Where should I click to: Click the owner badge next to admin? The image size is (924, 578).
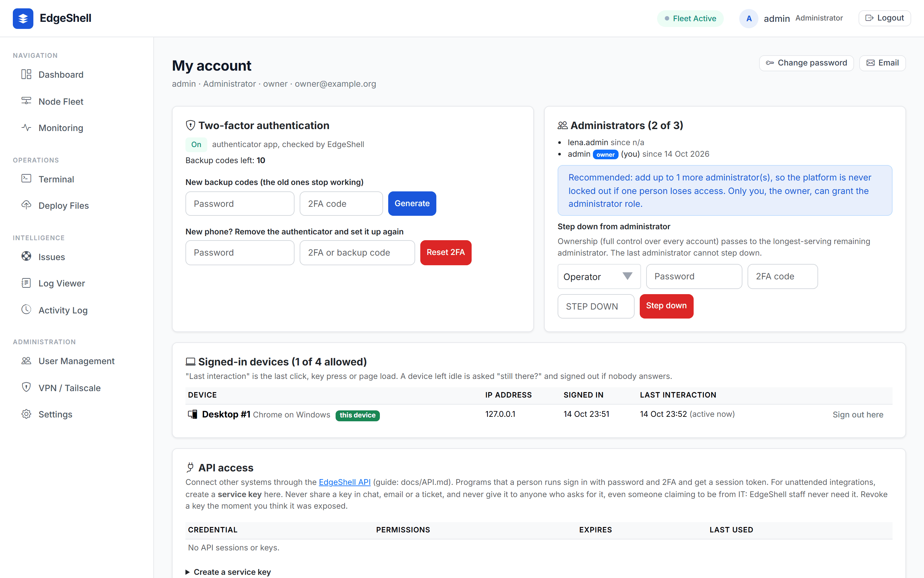[x=605, y=154]
